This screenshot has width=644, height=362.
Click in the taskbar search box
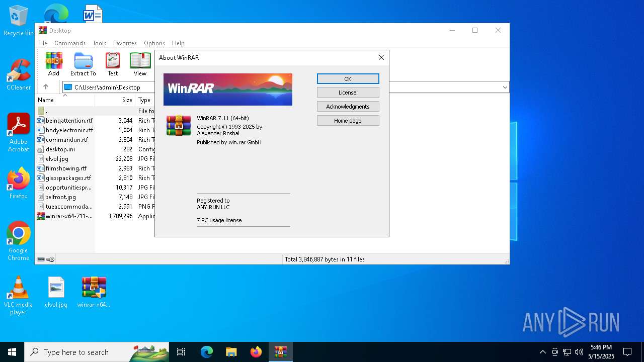pyautogui.click(x=97, y=352)
